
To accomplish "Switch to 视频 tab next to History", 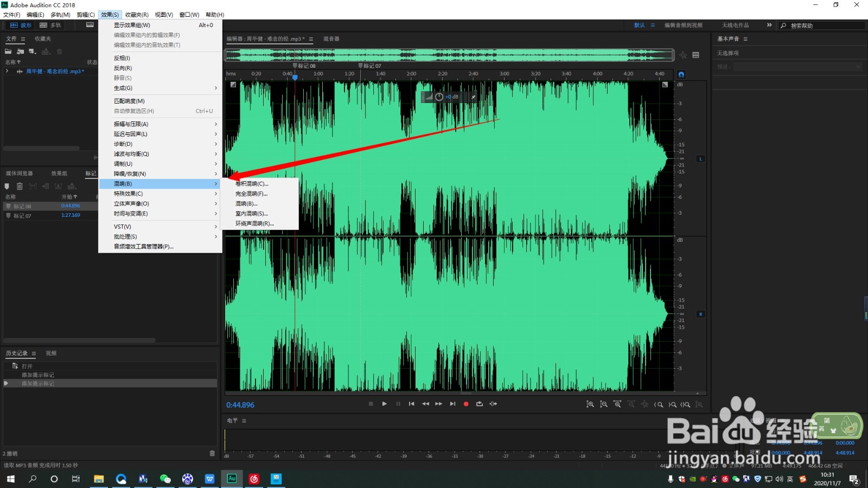I will (x=51, y=354).
